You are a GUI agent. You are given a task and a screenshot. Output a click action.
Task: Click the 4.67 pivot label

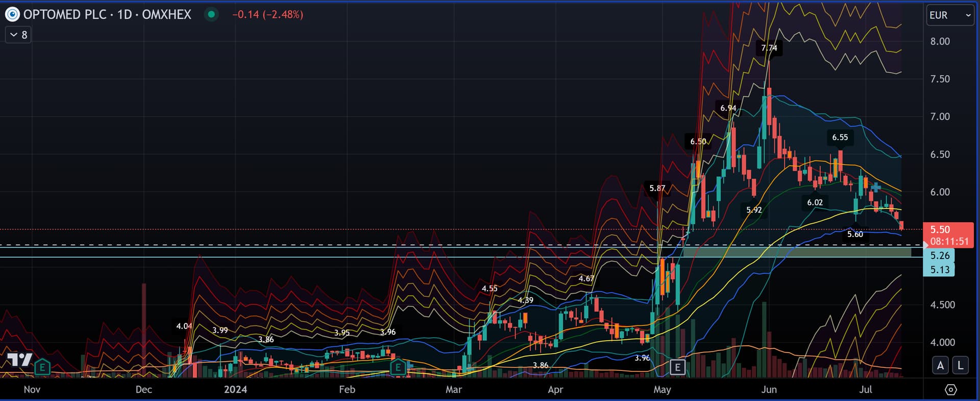click(586, 278)
